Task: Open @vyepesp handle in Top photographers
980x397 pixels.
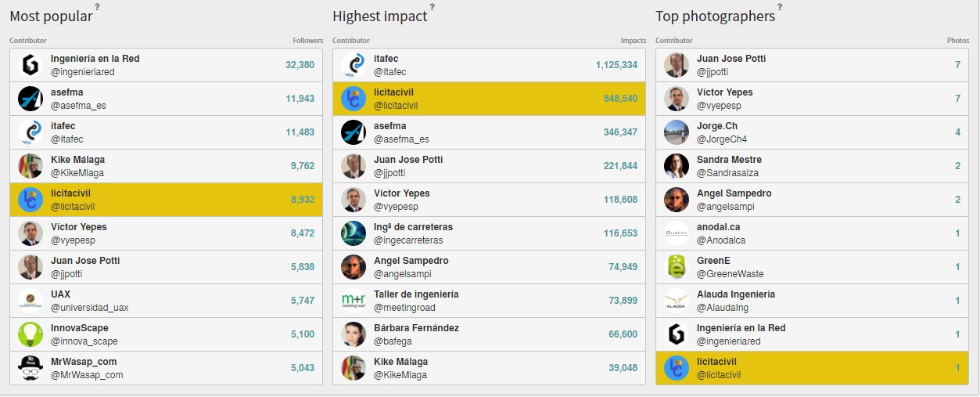Action: point(719,106)
